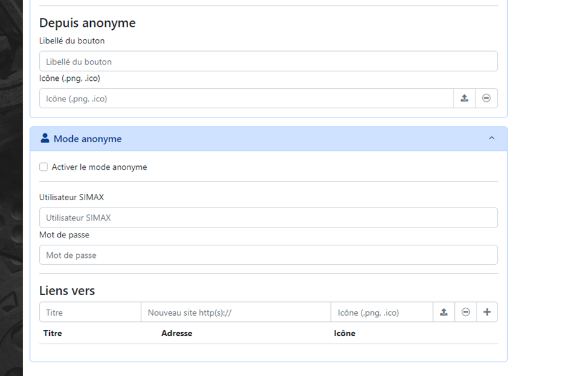The height and width of the screenshot is (376, 588).
Task: Click Icône input in Liens vers row
Action: (381, 312)
